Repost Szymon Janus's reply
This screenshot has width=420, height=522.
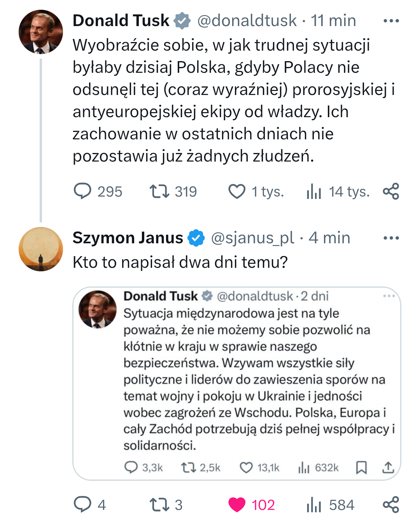pyautogui.click(x=159, y=505)
